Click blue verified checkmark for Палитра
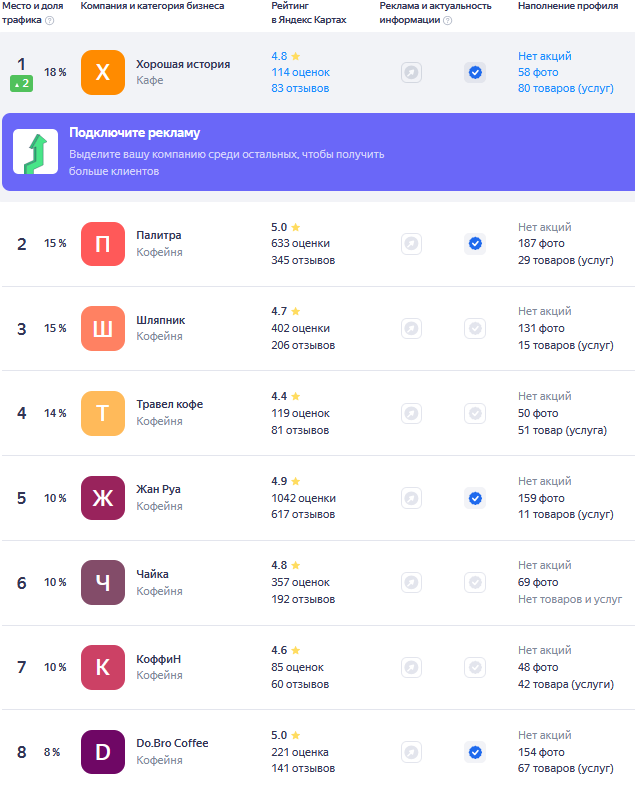Viewport: 635px width, 795px height. point(475,243)
